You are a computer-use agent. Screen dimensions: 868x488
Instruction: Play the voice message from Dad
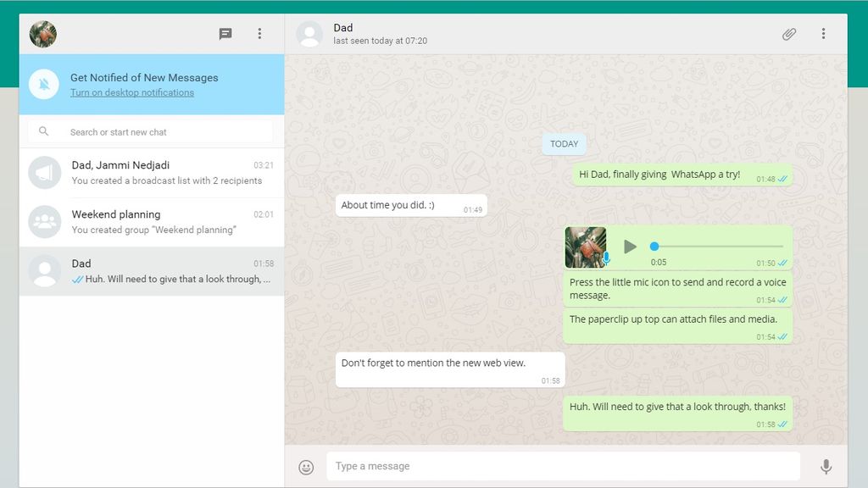[630, 247]
